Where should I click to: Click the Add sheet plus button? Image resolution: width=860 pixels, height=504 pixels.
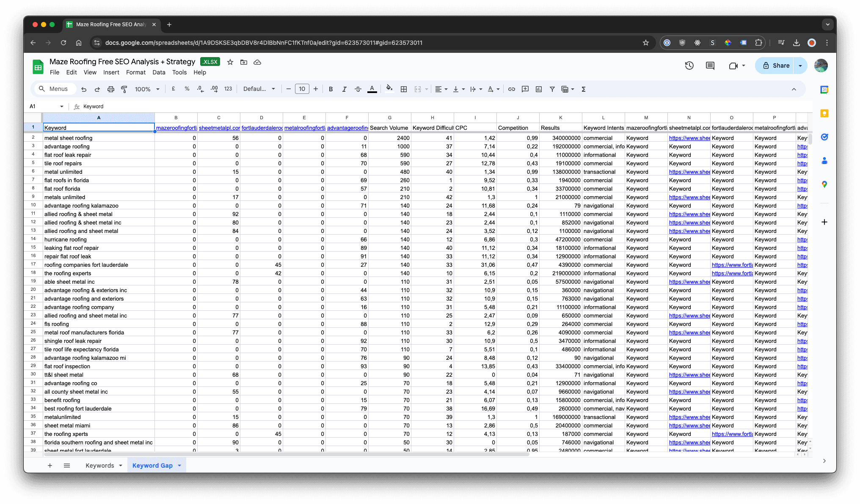point(50,466)
